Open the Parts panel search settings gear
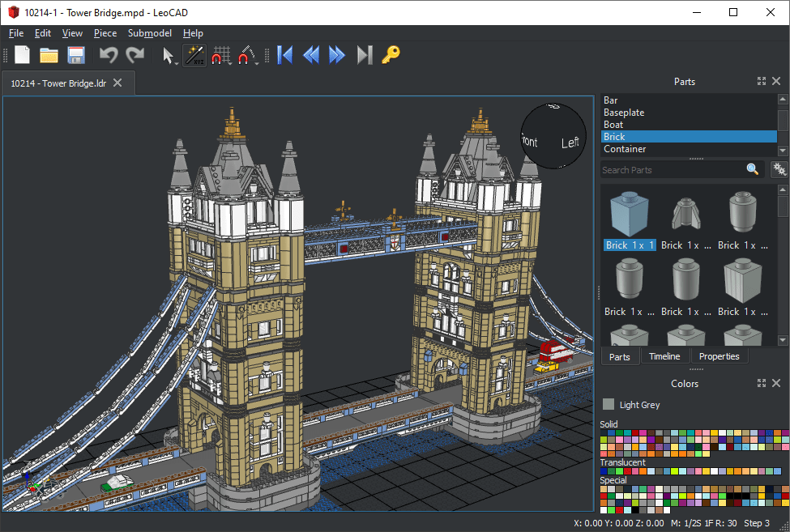Screen dimensions: 790x532 click(x=778, y=169)
